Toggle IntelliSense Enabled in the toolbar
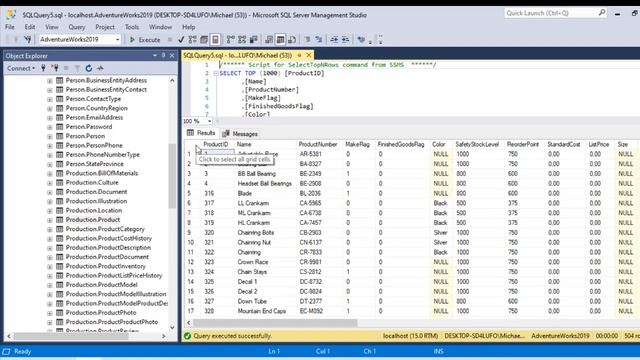This screenshot has width=640, height=360. point(216,40)
